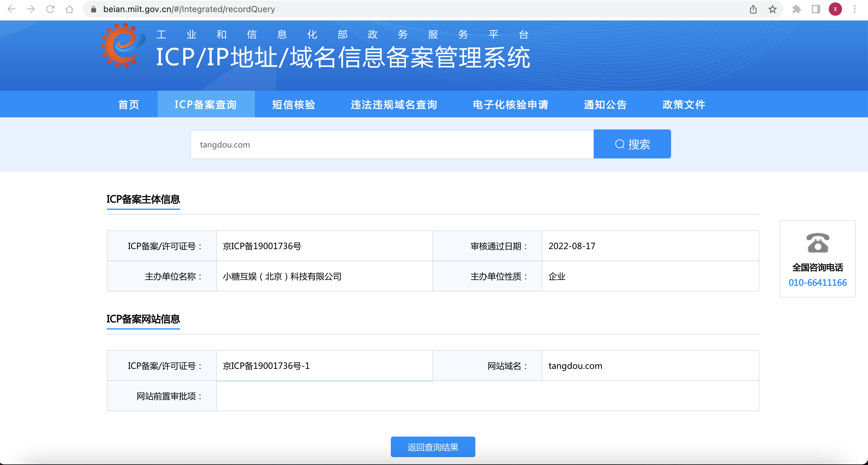
Task: Reload the page with refresh icon
Action: click(50, 9)
